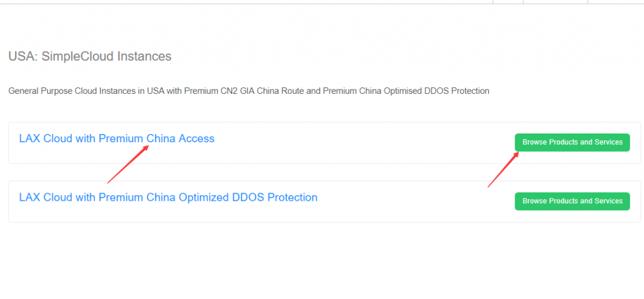Screen dimensions: 644x299
Task: Click Browse Products button for Optimized DDOS Protection
Action: point(572,201)
